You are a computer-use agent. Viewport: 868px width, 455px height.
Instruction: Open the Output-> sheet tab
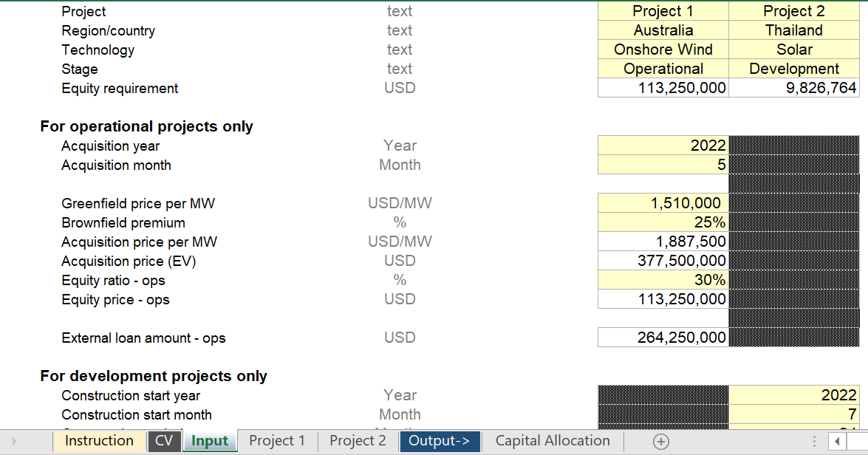pos(440,441)
